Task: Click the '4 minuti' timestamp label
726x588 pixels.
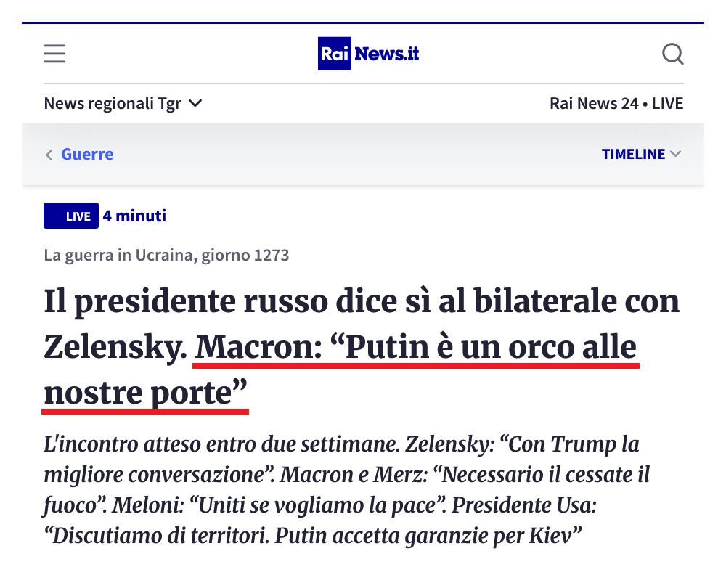Action: tap(134, 216)
